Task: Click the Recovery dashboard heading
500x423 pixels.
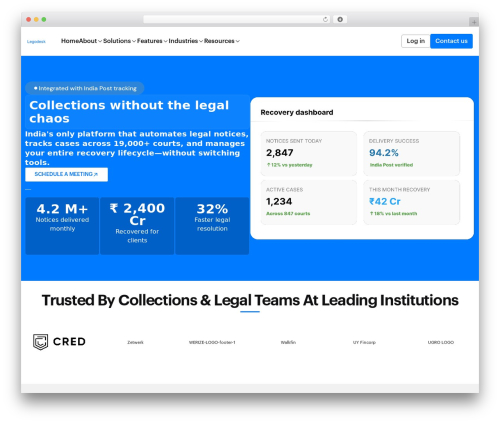Action: pos(297,112)
